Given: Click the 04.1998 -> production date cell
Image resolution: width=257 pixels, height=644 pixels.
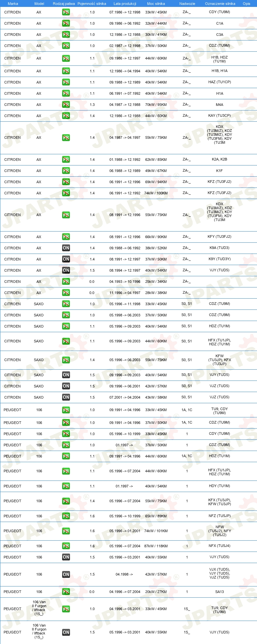Looking at the screenshot, I should click(x=124, y=574).
